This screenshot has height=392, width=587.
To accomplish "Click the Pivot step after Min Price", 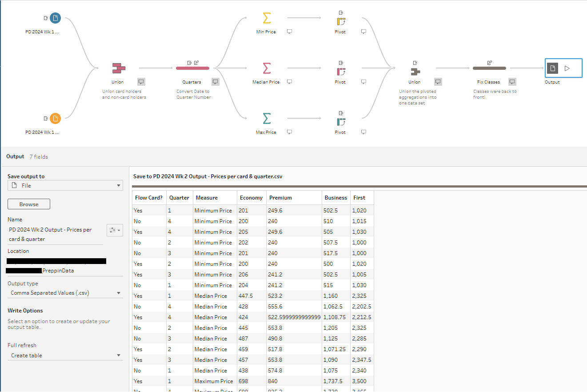I will (341, 21).
